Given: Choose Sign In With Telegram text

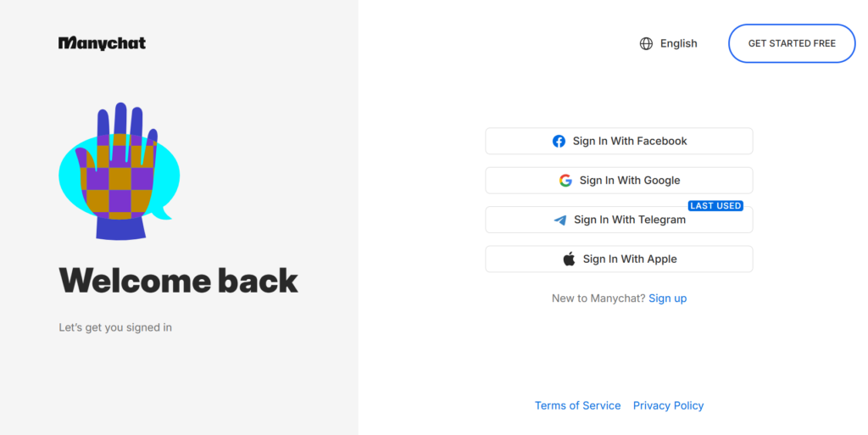Looking at the screenshot, I should click(630, 220).
